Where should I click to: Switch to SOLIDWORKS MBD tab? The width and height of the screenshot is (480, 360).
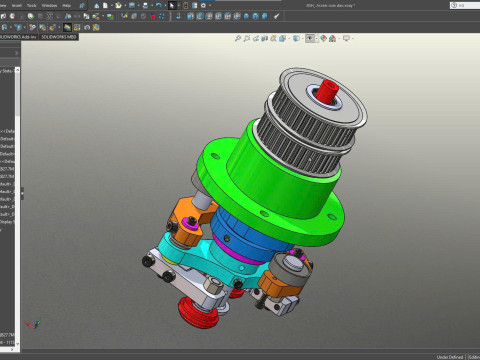click(59, 37)
